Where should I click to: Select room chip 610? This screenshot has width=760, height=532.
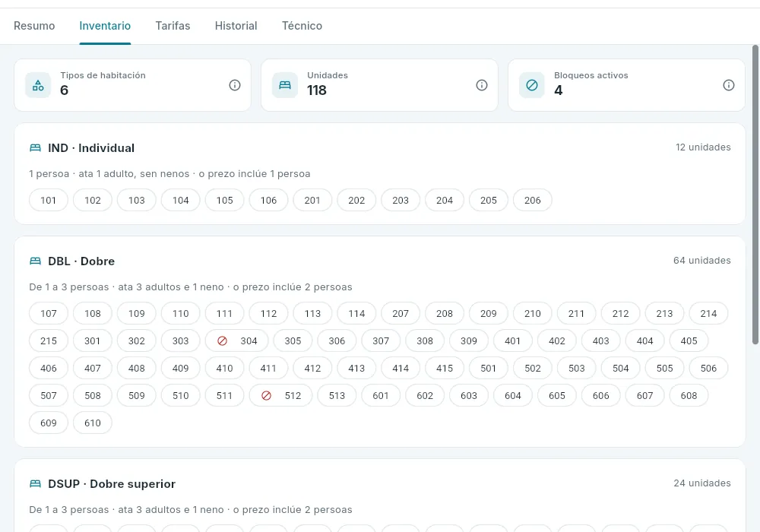tap(93, 423)
